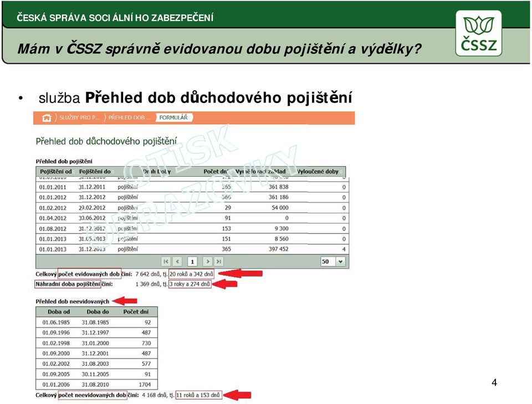Select the row starting 01.08.2012
The height and width of the screenshot is (404, 532).
point(192,229)
